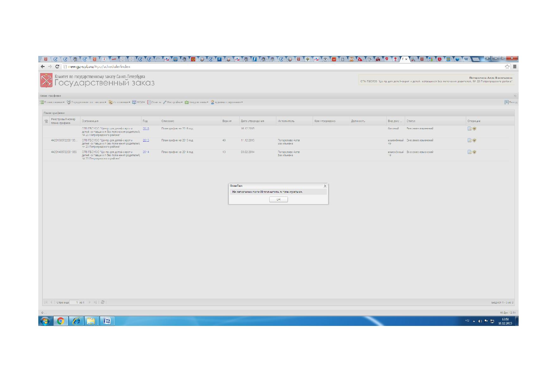555x392 pixels.
Task: Click the user name box at top right
Action: click(436, 79)
